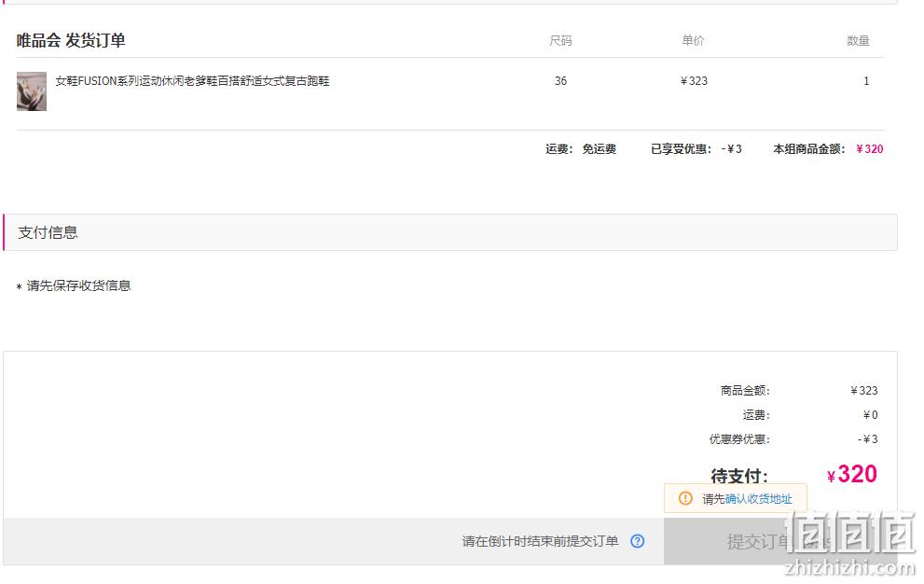Viewport: 924px width, 584px height.
Task: Click the 运费 value ¥0 in summary
Action: pos(870,415)
